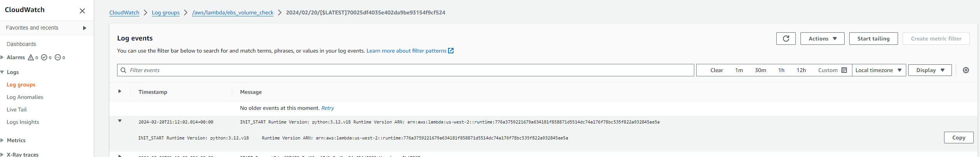Open log events settings gear
This screenshot has width=980, height=157.
pyautogui.click(x=966, y=70)
